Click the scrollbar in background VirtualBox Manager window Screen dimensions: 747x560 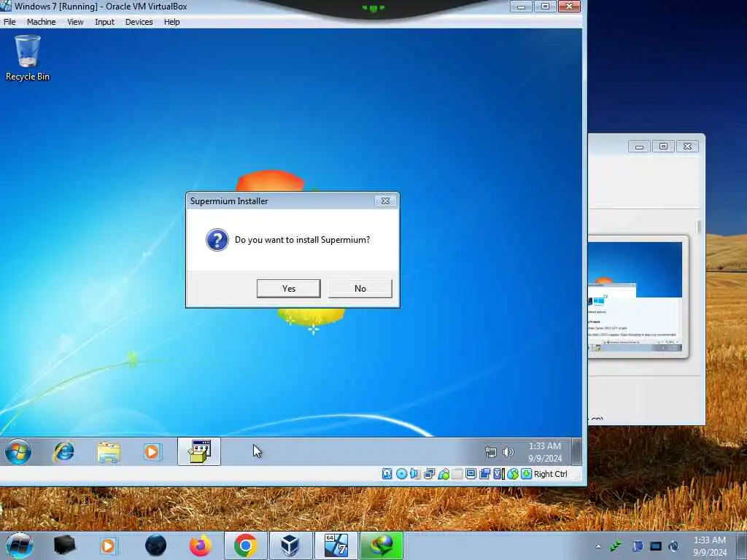[x=698, y=227]
